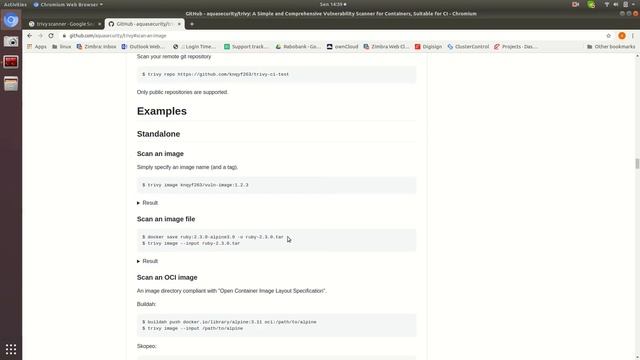640x360 pixels.
Task: Open the Projects - Dashboard bookmark
Action: [x=516, y=47]
